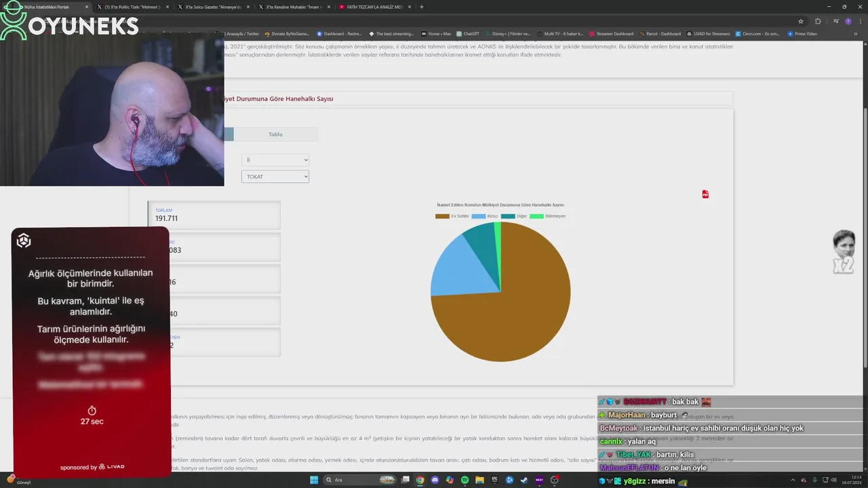Image resolution: width=868 pixels, height=488 pixels.
Task: Open the PDF export icon above chart
Action: click(705, 195)
